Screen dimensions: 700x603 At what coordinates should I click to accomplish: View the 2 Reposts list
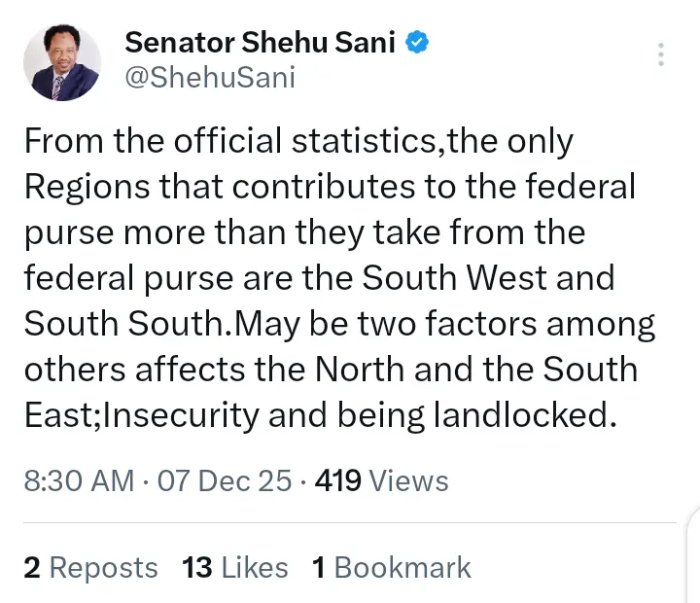[x=90, y=568]
